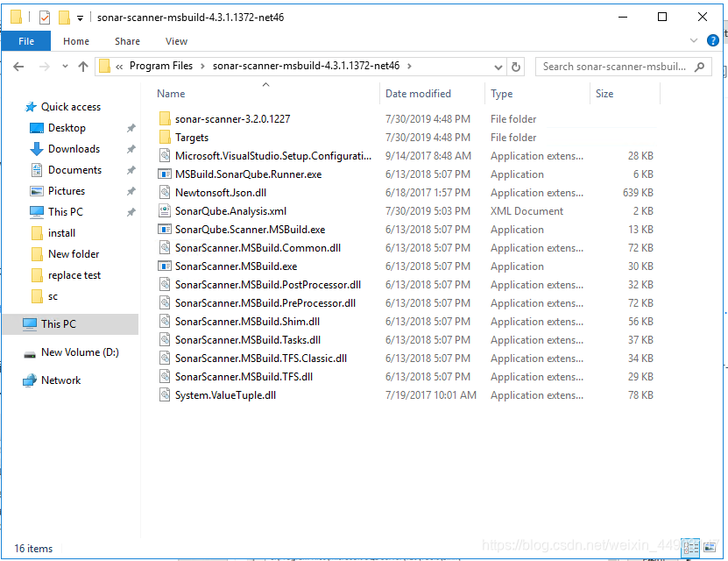Screen dimensions: 728x561
Task: Click the New Volume (D:) drive icon
Action: [30, 354]
